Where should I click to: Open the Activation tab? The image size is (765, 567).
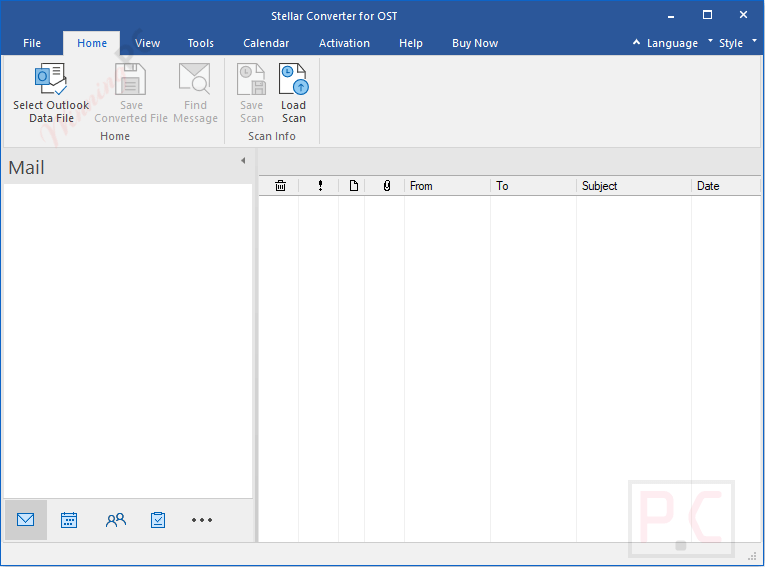click(x=344, y=43)
